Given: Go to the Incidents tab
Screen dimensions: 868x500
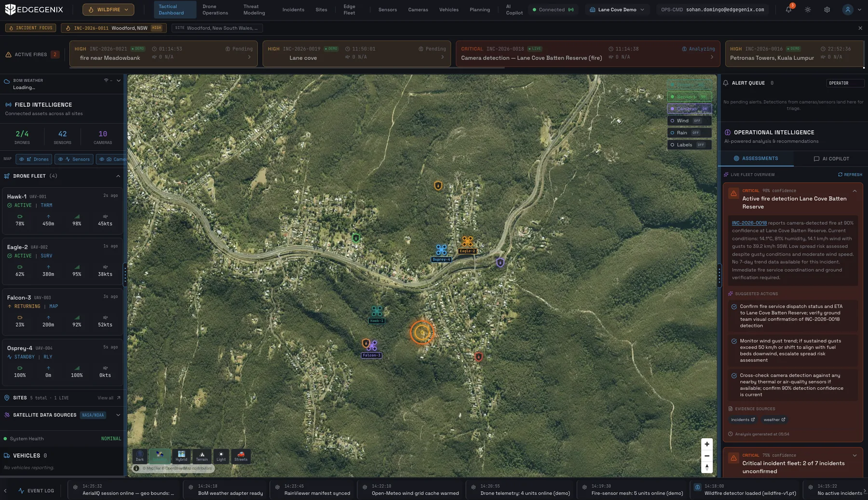Looking at the screenshot, I should pyautogui.click(x=293, y=10).
